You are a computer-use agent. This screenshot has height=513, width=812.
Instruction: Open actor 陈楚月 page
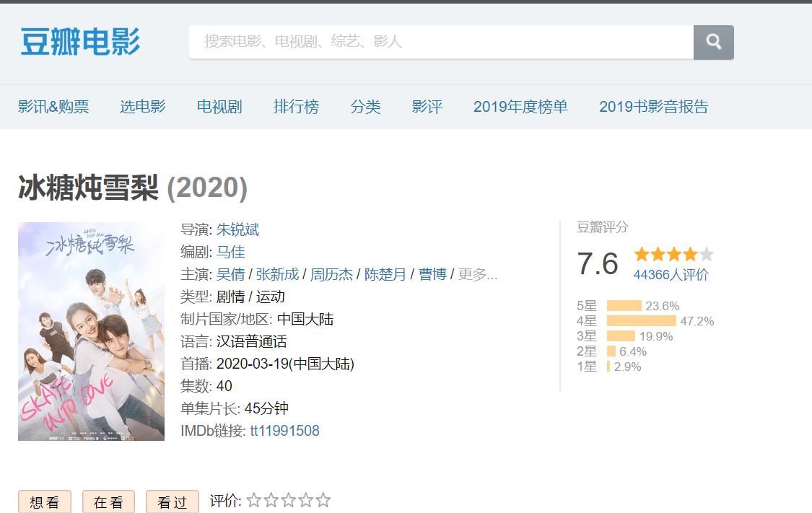(x=385, y=274)
